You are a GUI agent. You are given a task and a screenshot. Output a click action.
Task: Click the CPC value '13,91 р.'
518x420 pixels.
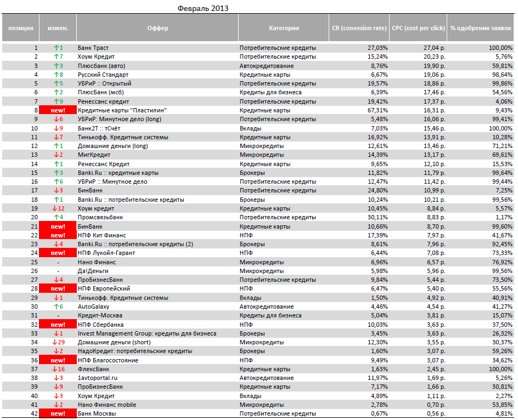point(435,137)
